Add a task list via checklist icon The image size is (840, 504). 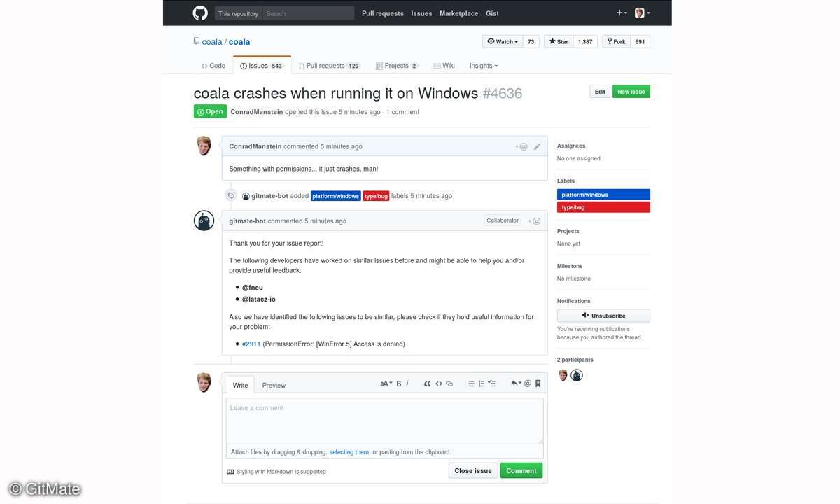coord(491,384)
